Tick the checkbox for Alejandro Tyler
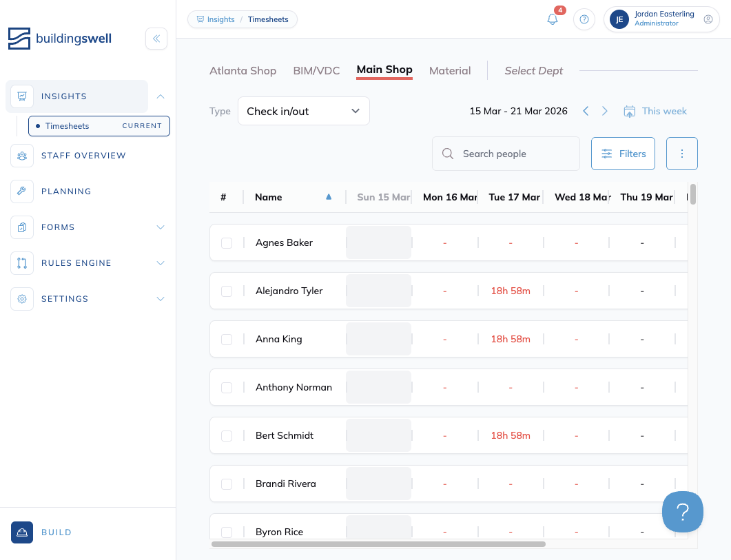Image resolution: width=731 pixels, height=560 pixels. [x=227, y=291]
